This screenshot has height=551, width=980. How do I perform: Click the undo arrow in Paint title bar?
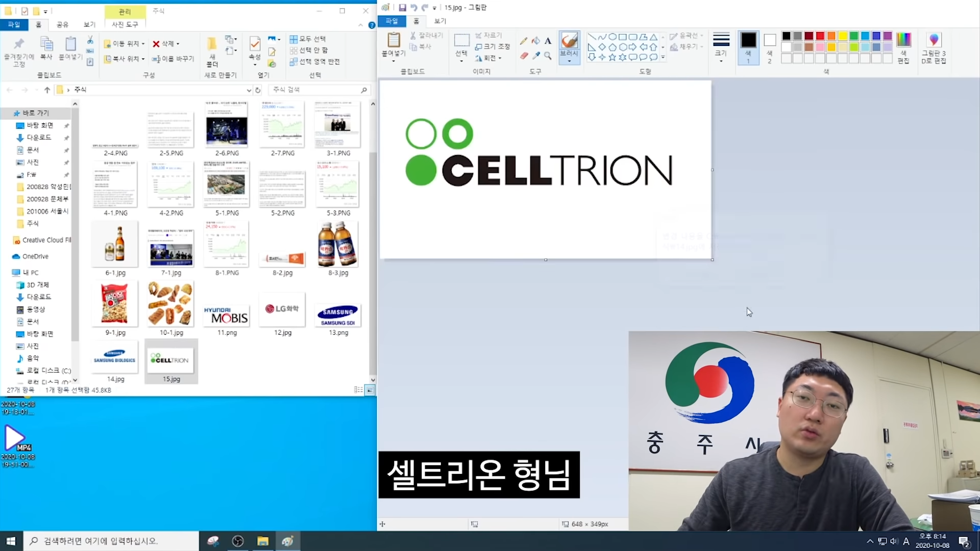[413, 8]
